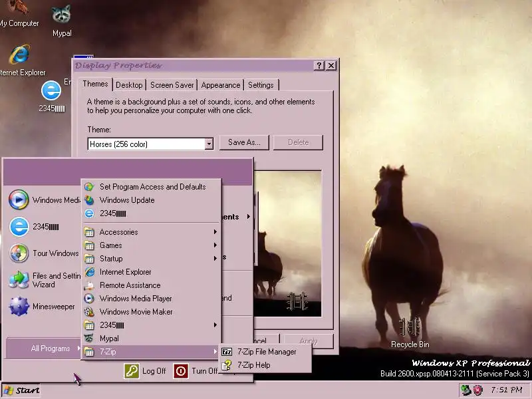Click the Internet Explorer icon in All Programs

[x=90, y=272]
